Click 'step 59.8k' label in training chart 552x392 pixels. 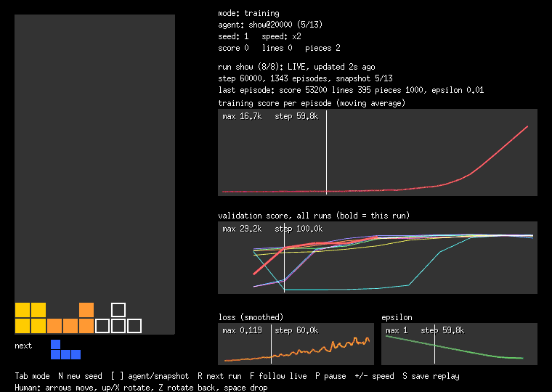click(296, 116)
